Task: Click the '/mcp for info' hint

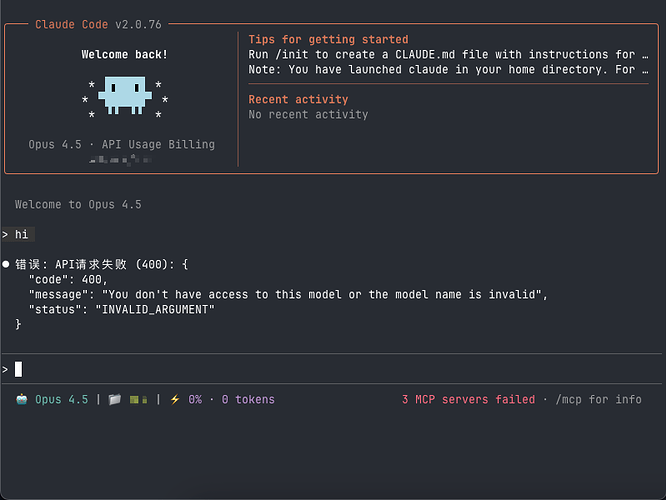Action: (x=598, y=400)
